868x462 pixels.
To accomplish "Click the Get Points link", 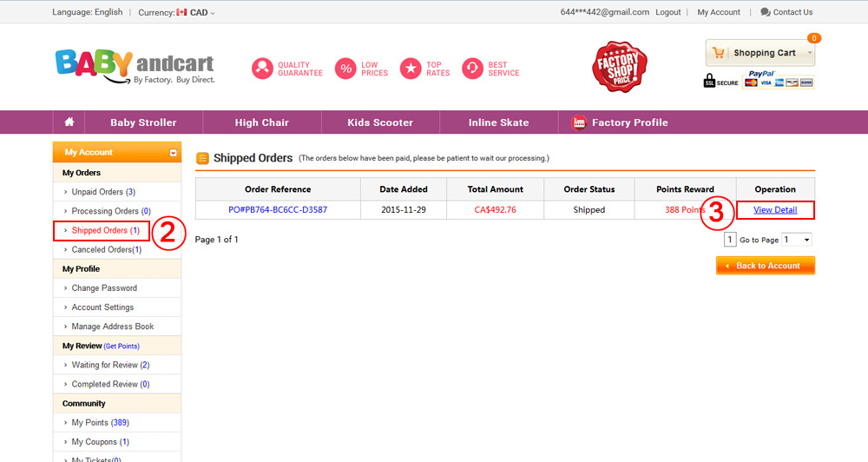I will pyautogui.click(x=122, y=346).
